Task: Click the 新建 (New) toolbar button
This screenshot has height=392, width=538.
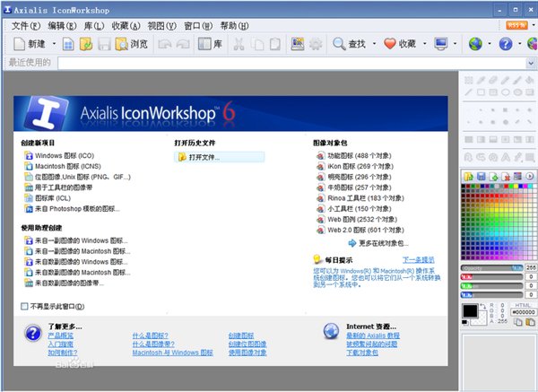Action: [x=29, y=43]
